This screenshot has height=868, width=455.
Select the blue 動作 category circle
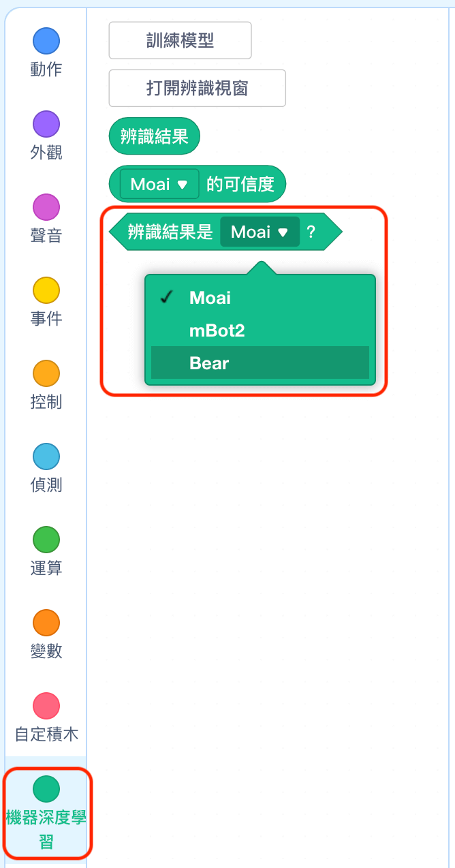tap(46, 42)
